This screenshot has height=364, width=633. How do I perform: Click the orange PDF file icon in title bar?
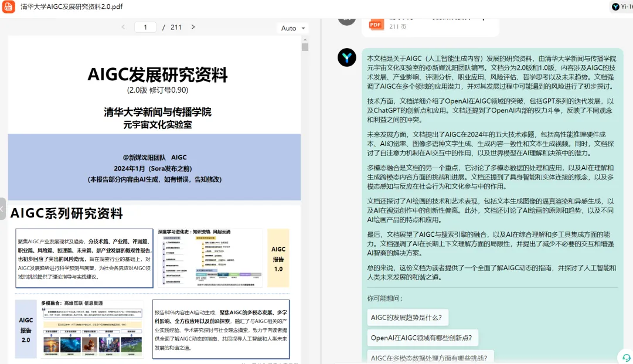[x=8, y=7]
